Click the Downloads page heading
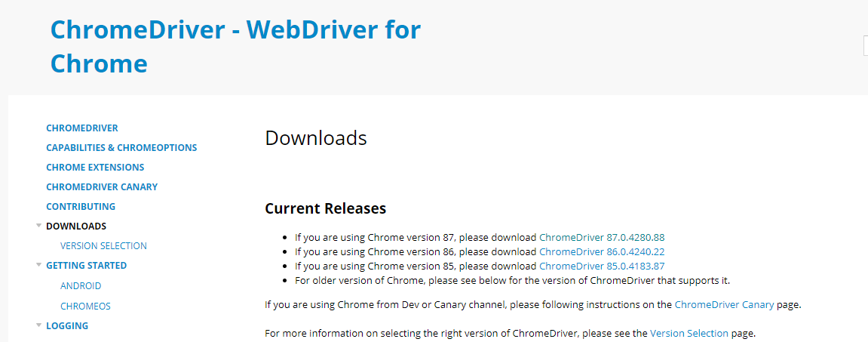 (315, 138)
